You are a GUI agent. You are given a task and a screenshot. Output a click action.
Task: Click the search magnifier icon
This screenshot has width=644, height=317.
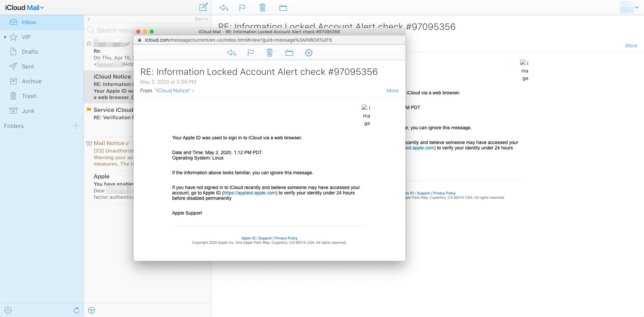point(91,30)
